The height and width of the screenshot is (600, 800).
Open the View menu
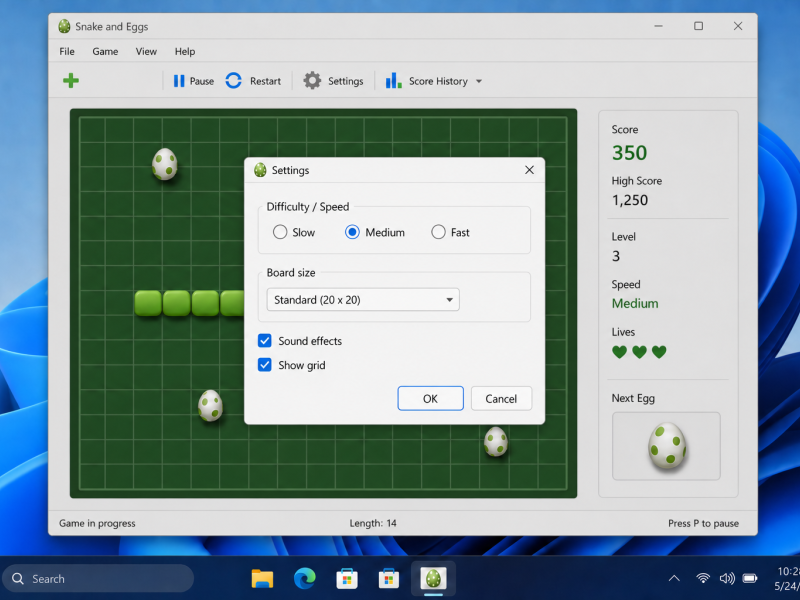(146, 52)
